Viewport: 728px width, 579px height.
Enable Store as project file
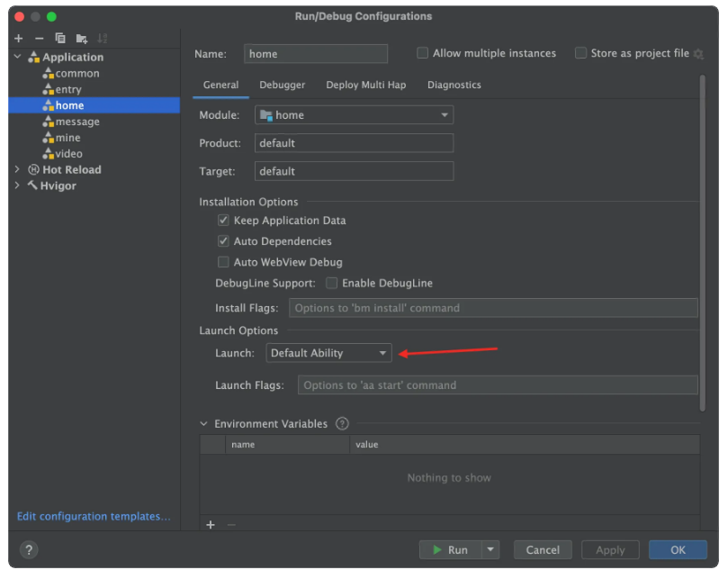[580, 53]
